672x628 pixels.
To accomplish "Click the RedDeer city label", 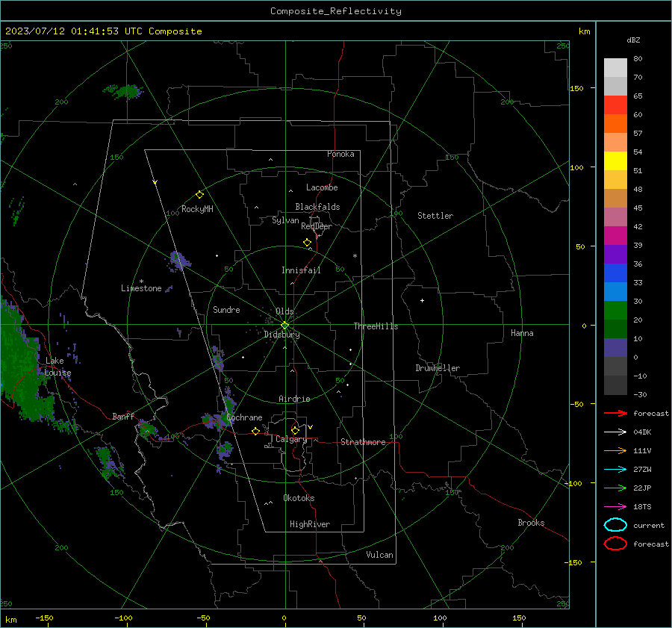I will (x=317, y=226).
